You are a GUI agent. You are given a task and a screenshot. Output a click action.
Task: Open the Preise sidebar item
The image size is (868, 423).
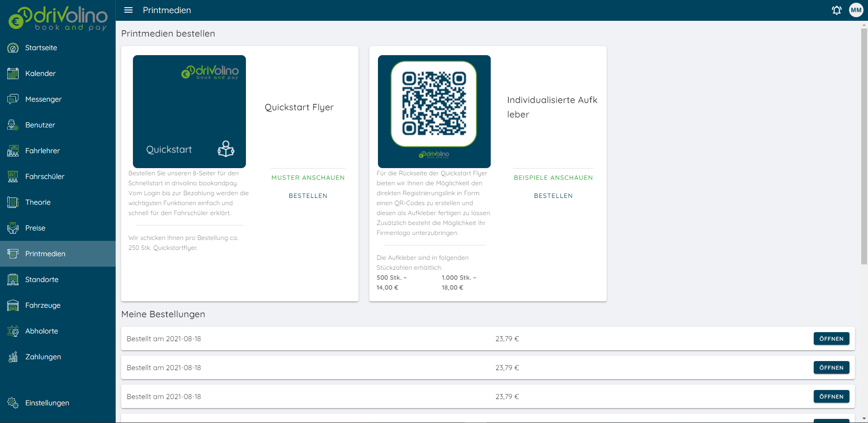pyautogui.click(x=35, y=228)
